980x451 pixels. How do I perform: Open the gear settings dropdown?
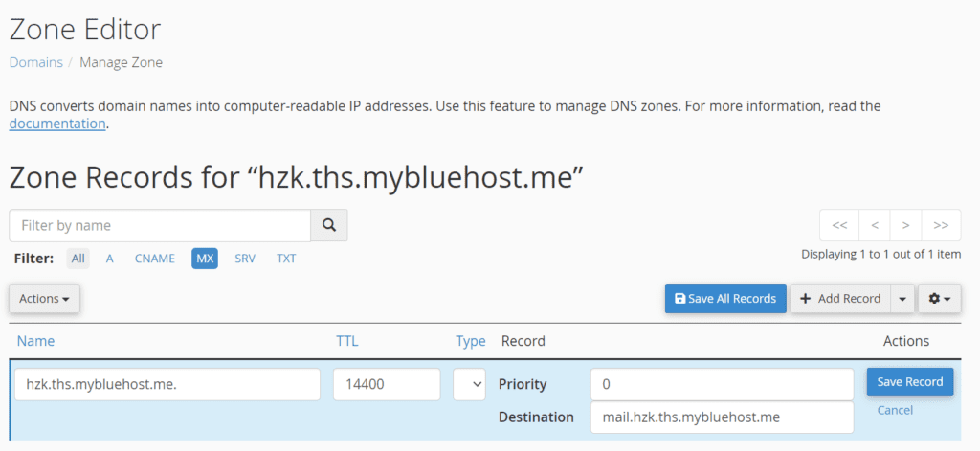tap(940, 299)
